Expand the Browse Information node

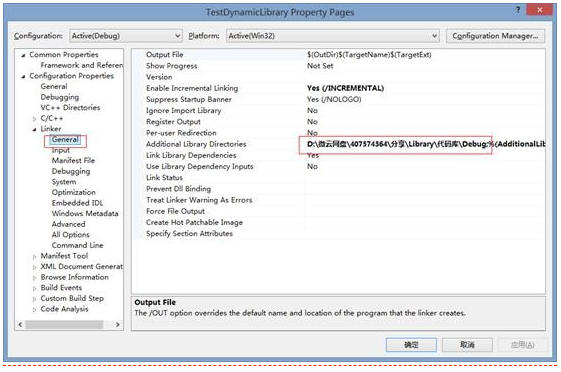click(x=34, y=278)
